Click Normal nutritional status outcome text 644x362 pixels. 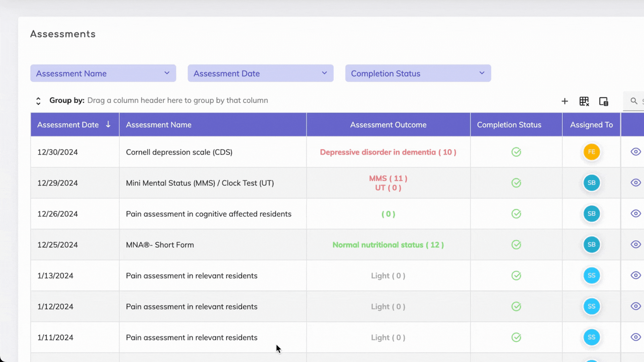coord(388,245)
